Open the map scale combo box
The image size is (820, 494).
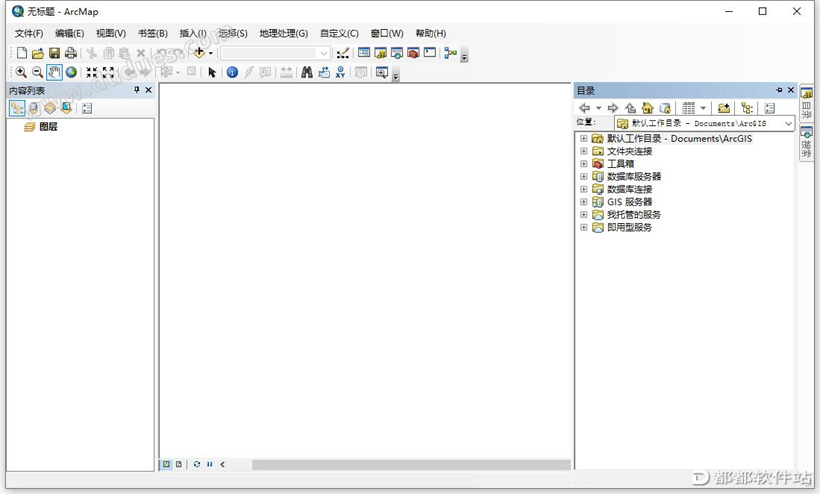[x=275, y=53]
